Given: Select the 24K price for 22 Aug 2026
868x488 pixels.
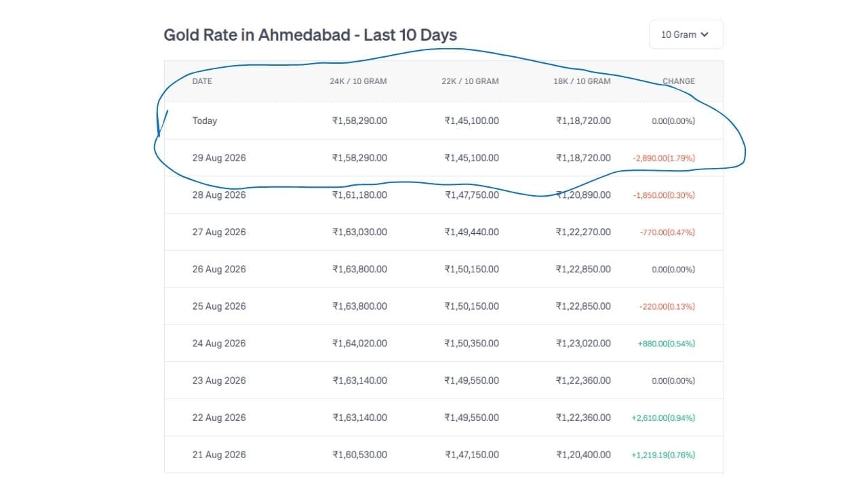Looking at the screenshot, I should 359,418.
